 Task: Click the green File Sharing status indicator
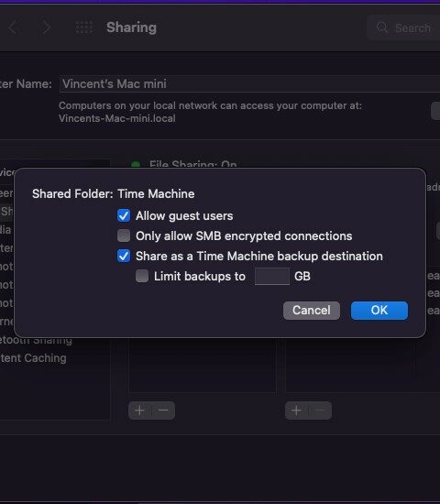pos(136,165)
